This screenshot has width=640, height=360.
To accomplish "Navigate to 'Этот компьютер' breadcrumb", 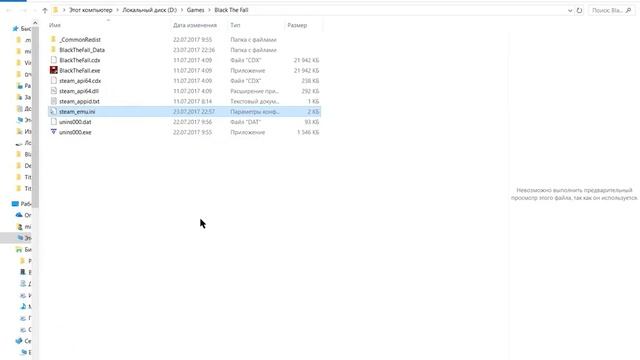I will (91, 10).
